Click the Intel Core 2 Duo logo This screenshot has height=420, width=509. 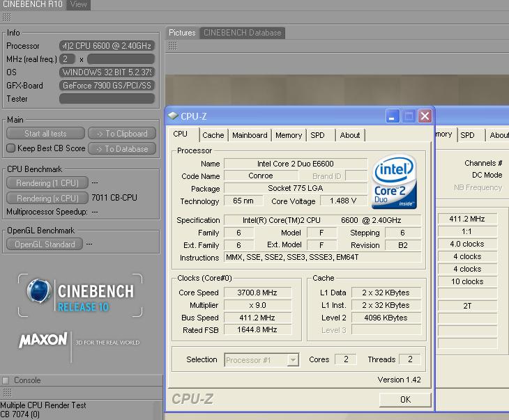click(x=394, y=182)
